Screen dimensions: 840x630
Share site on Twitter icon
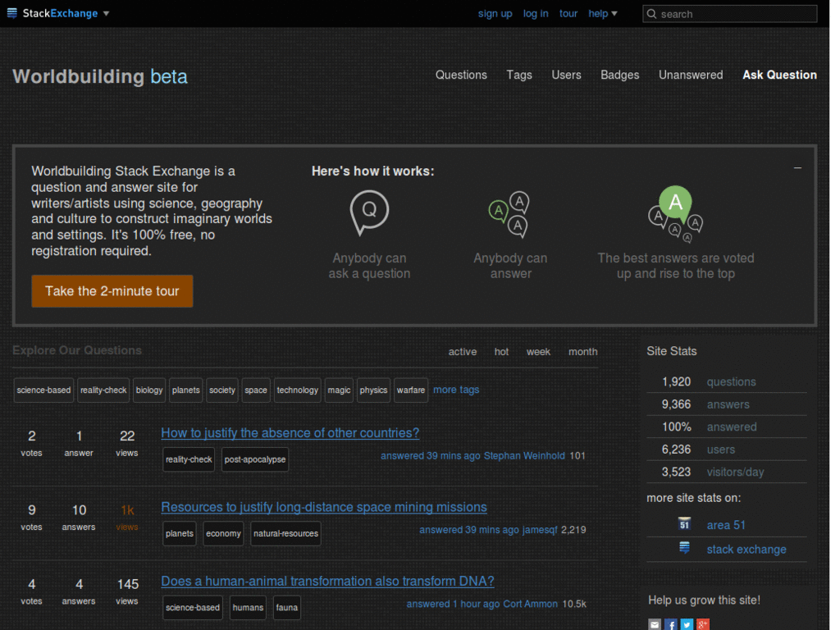point(687,624)
